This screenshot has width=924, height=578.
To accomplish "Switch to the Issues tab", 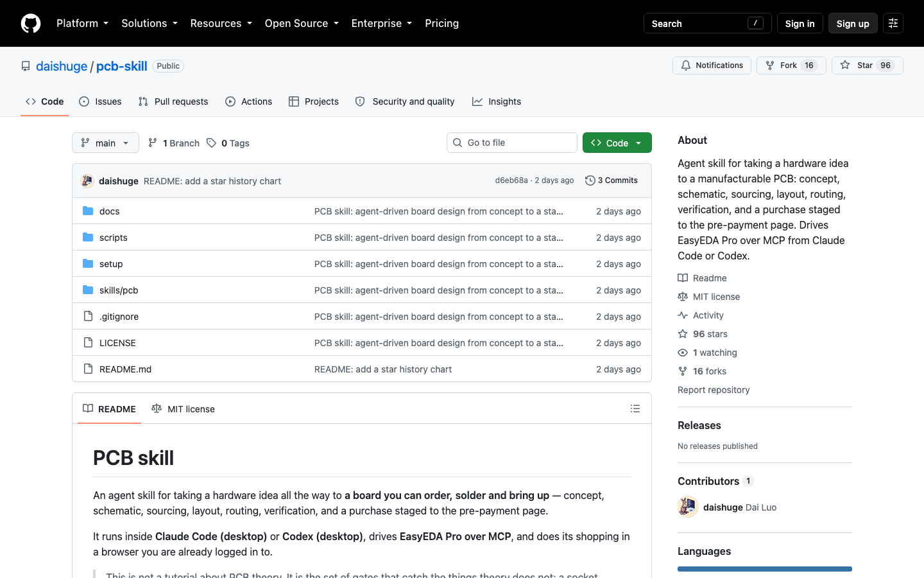I will (101, 101).
